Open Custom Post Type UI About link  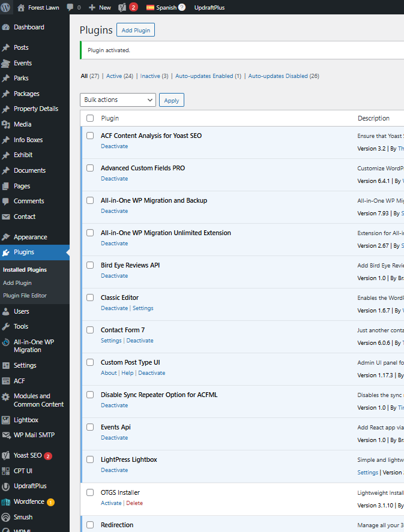[x=109, y=373]
